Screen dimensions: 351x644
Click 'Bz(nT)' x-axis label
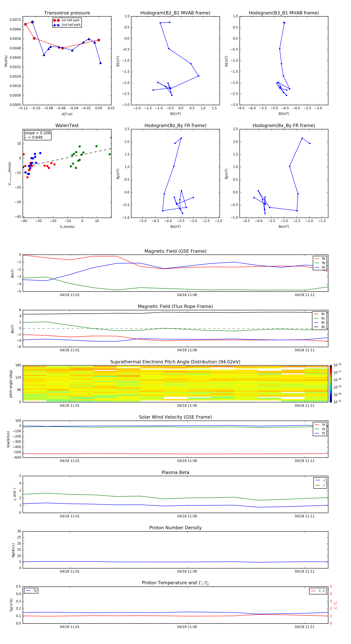(x=175, y=227)
